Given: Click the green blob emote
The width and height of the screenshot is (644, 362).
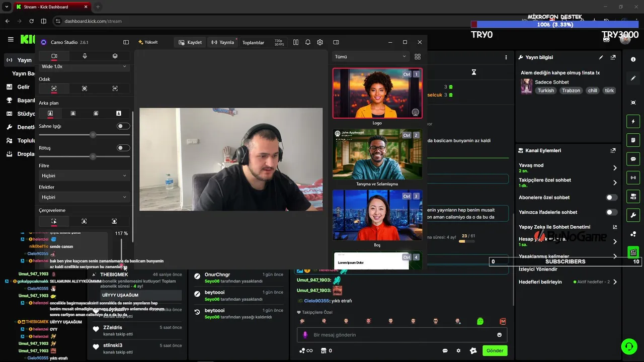Looking at the screenshot, I should click(x=480, y=321).
